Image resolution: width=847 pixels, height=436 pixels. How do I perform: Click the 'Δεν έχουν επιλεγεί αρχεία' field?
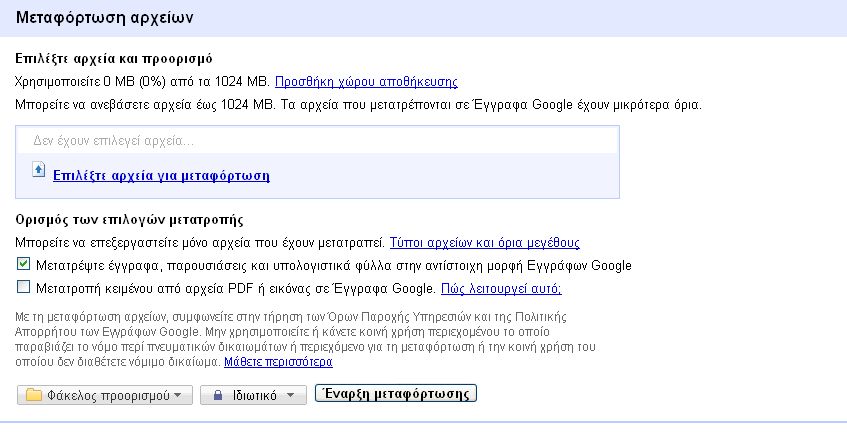coord(317,141)
